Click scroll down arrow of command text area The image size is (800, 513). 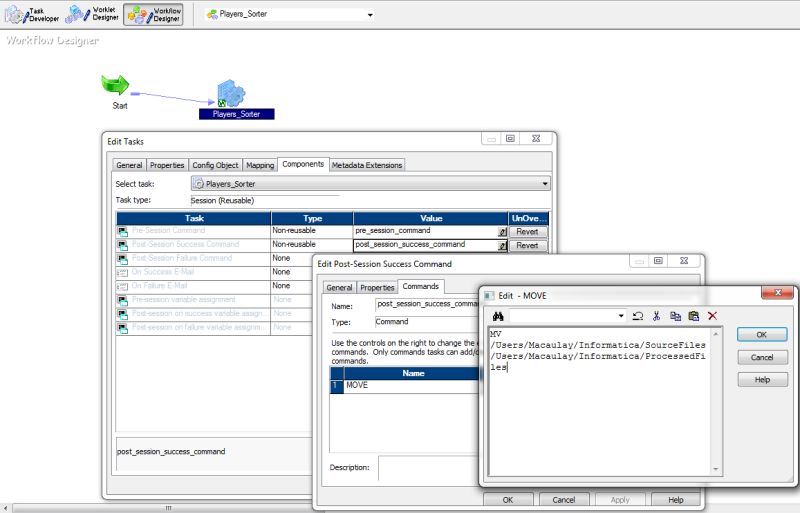pyautogui.click(x=716, y=469)
